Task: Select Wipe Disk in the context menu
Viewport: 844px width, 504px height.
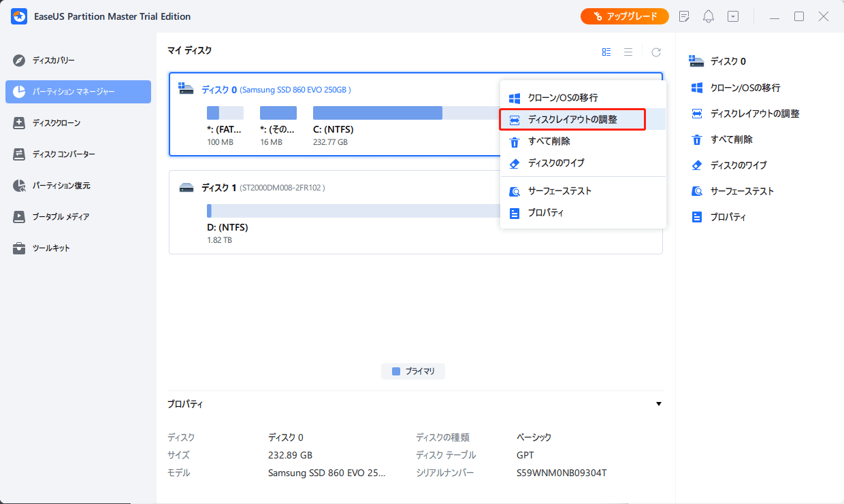Action: point(555,163)
